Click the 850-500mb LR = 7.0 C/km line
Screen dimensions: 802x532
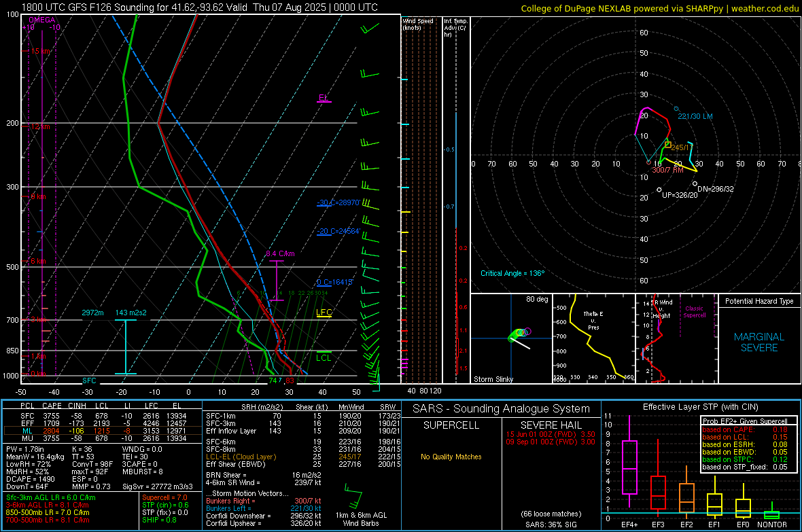48,512
